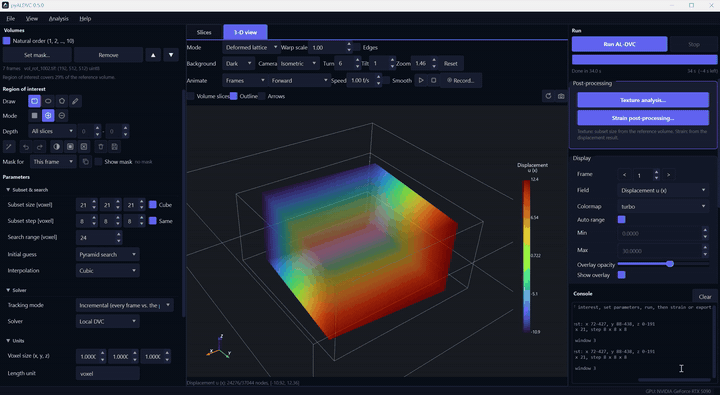
Task: Open the Colormap turbo dropdown
Action: [x=663, y=206]
